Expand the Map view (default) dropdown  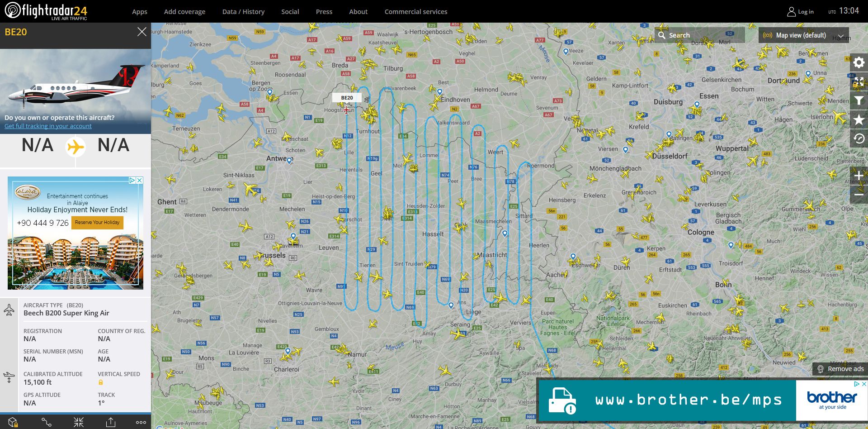[x=803, y=35]
